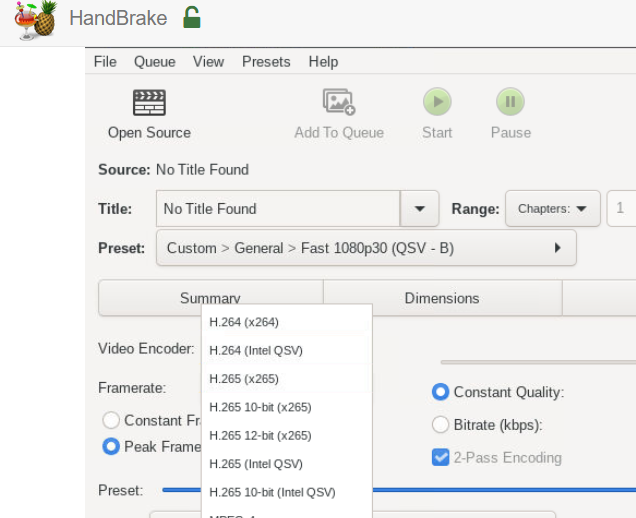
Task: Choose H.264 (x264) encoder option
Action: click(x=287, y=322)
